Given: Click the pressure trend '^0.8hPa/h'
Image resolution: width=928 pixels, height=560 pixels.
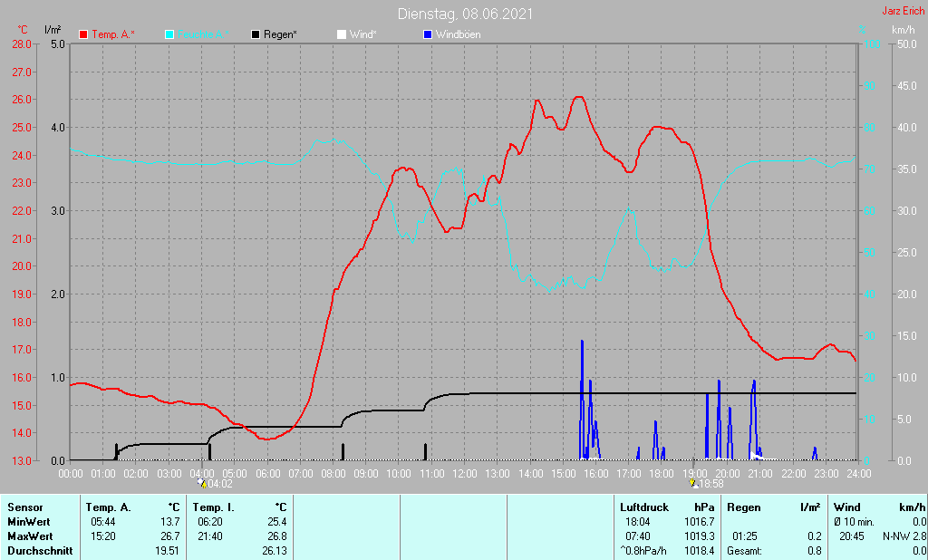Looking at the screenshot, I should [x=643, y=551].
